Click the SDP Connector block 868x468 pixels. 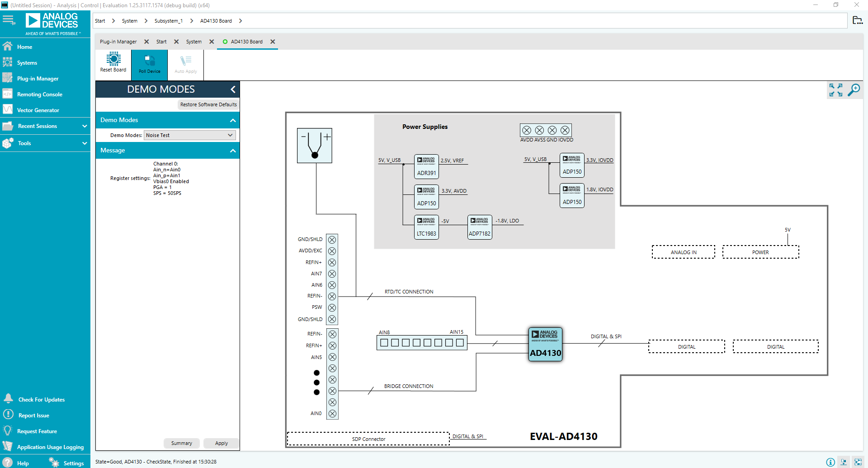point(368,439)
